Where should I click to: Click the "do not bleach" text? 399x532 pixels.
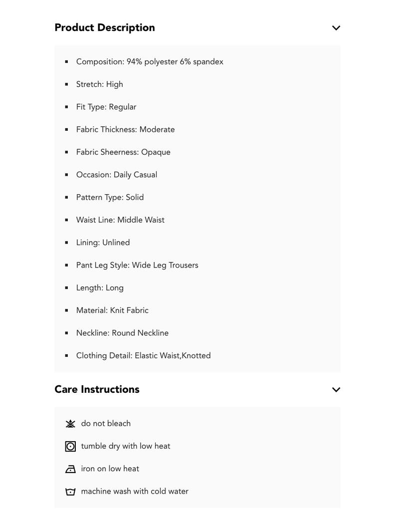click(x=106, y=424)
